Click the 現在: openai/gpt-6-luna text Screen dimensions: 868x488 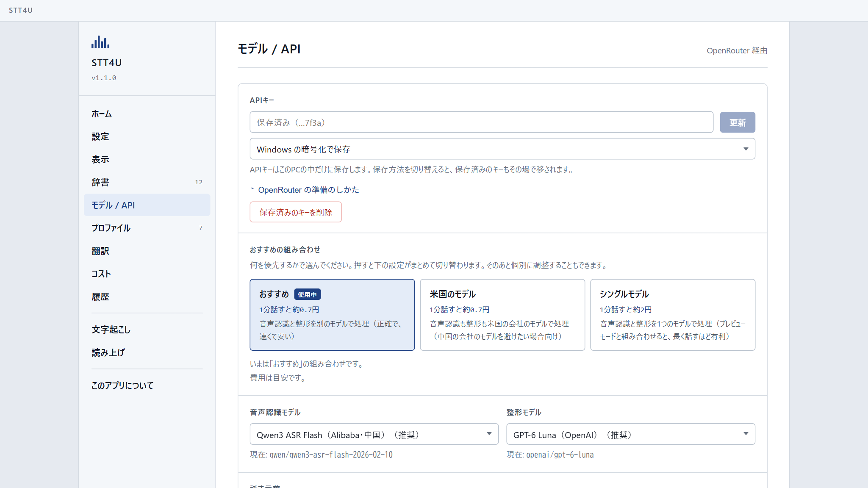click(550, 455)
